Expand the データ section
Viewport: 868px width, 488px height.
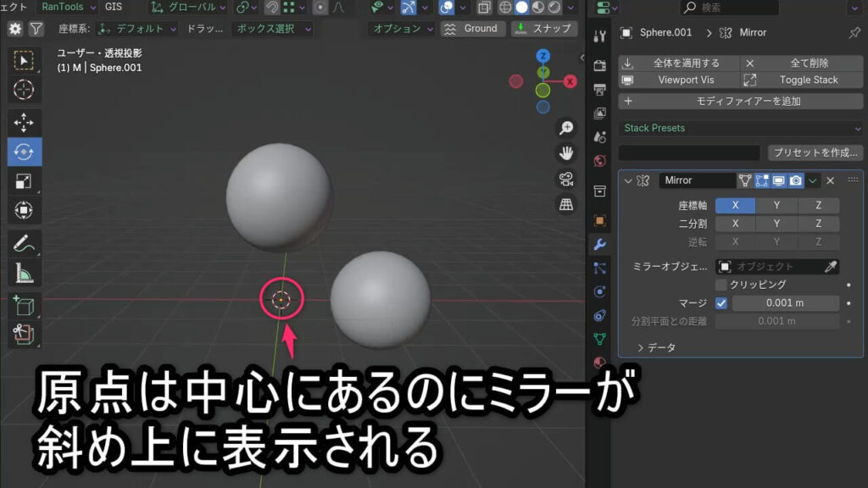[656, 347]
